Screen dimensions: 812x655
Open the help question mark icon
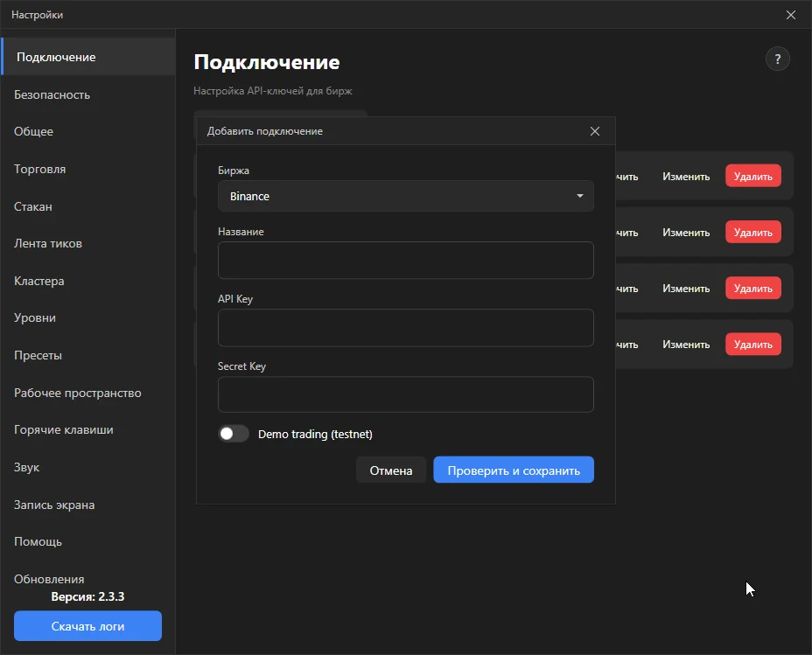(777, 59)
